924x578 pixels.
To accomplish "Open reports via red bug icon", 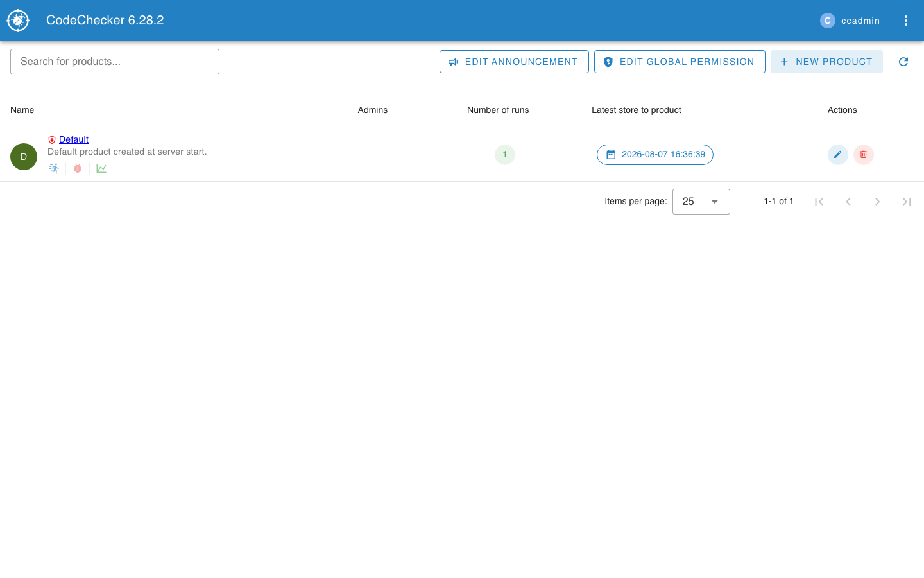I will pos(78,168).
